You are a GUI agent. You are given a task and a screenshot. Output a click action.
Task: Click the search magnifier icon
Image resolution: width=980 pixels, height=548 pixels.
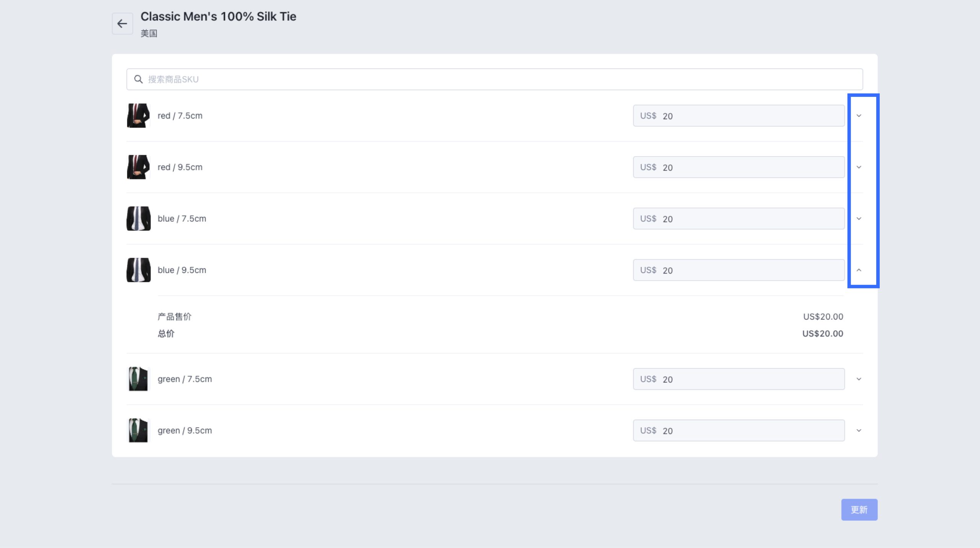(x=138, y=79)
